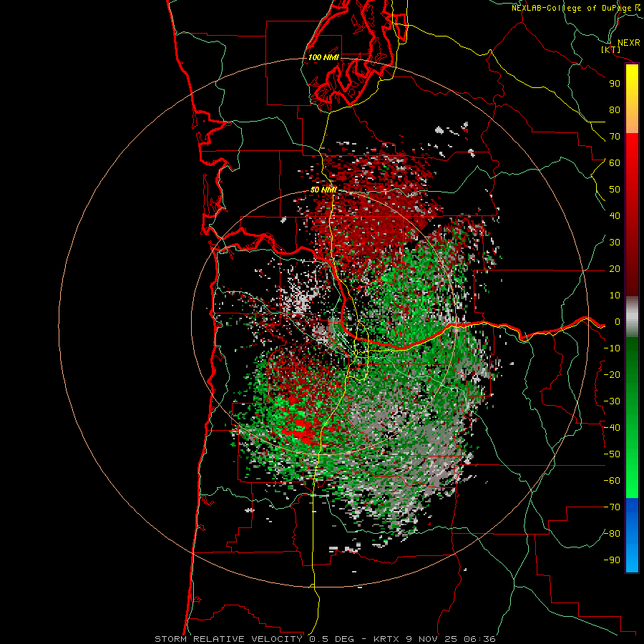Click the 60 value on the velocity scale
This screenshot has width=644, height=644.
click(x=615, y=163)
